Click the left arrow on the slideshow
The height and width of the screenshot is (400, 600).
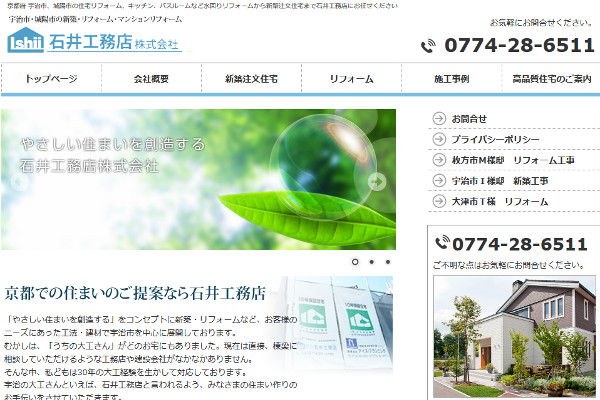coord(19,181)
